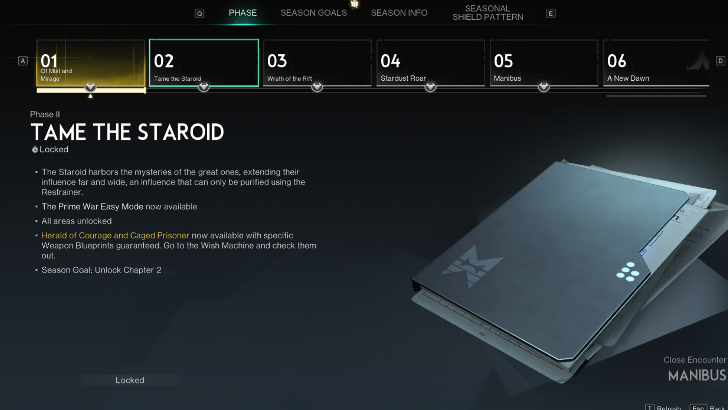Viewport: 728px width, 410px height.
Task: Click the yellow phase progress bar
Action: pyautogui.click(x=91, y=91)
